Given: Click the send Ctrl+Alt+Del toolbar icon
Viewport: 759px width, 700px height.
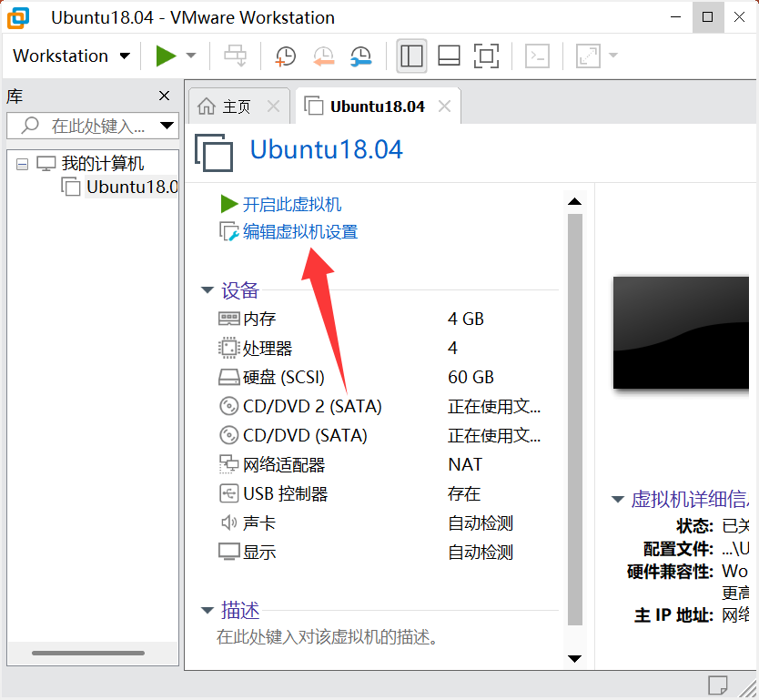Looking at the screenshot, I should 235,56.
